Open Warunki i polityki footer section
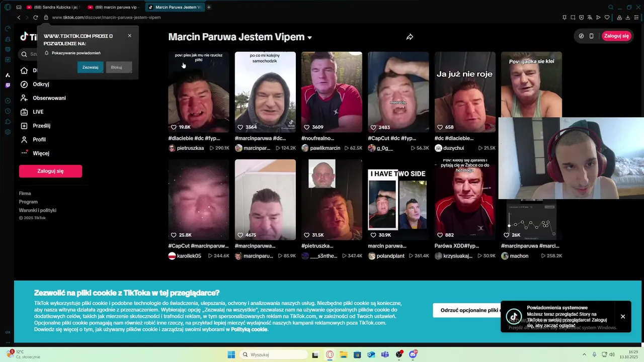 [38, 210]
